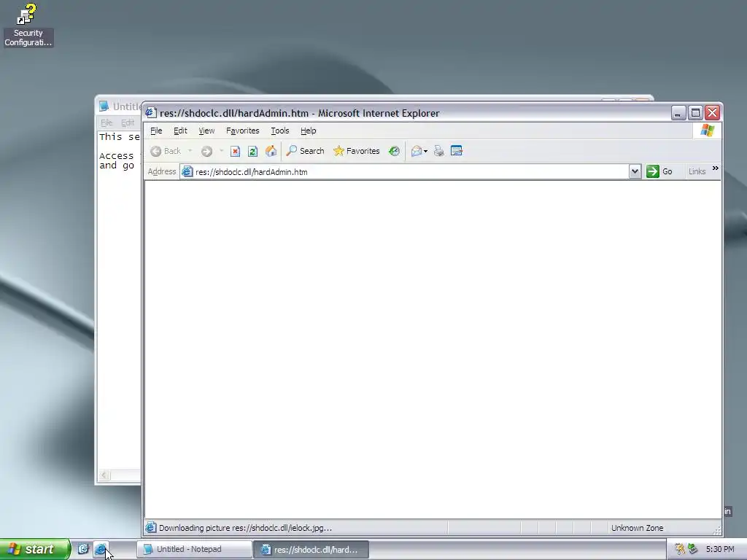The width and height of the screenshot is (747, 560).
Task: Launch Internet Explorer from Quick Launch
Action: coord(100,549)
